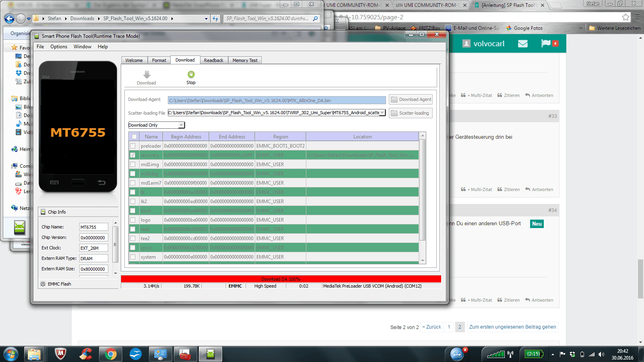Open the Window menu
Screen dimensions: 644x362
83,47
